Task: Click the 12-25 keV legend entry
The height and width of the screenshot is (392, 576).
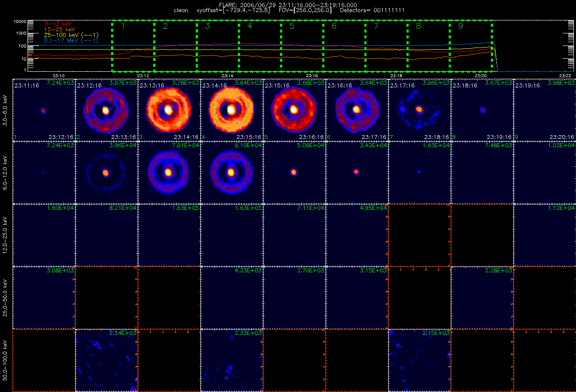Action: (x=60, y=30)
